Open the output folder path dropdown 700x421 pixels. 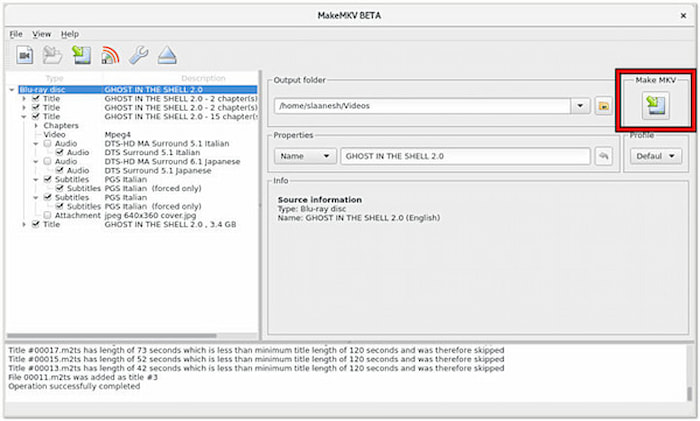[x=580, y=106]
